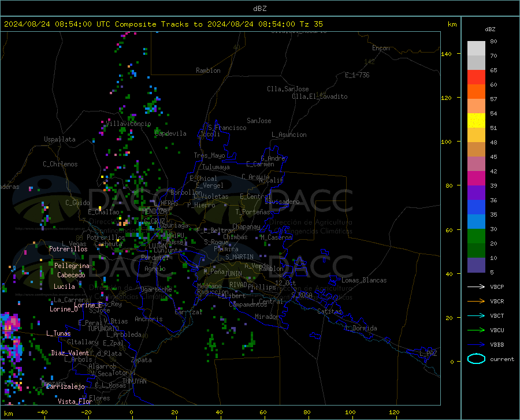Click the L_Dormida map label

[x=361, y=328]
